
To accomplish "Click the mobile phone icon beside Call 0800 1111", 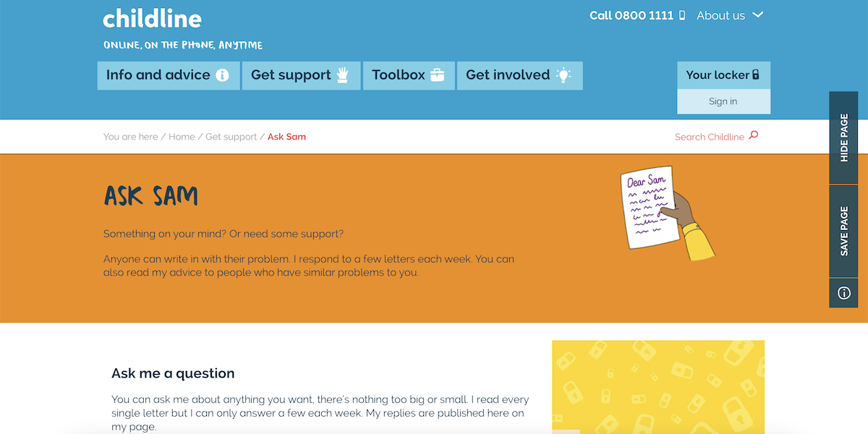I will pyautogui.click(x=682, y=15).
